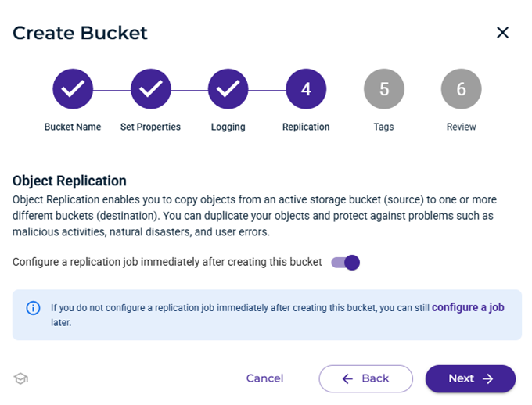Click the graduation cap help icon
Screen dimensions: 532x405
click(21, 379)
